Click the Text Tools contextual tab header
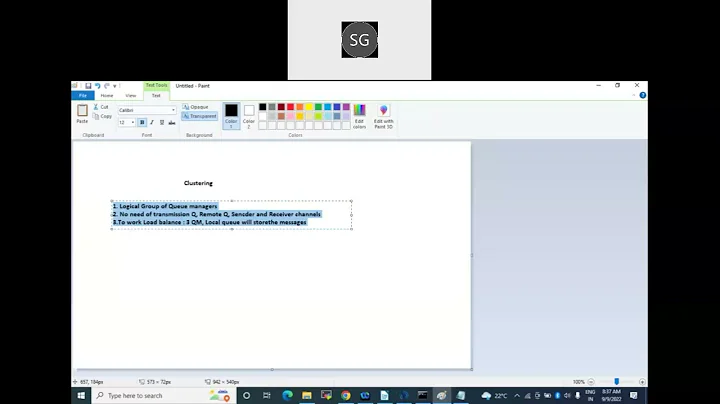 [x=157, y=85]
